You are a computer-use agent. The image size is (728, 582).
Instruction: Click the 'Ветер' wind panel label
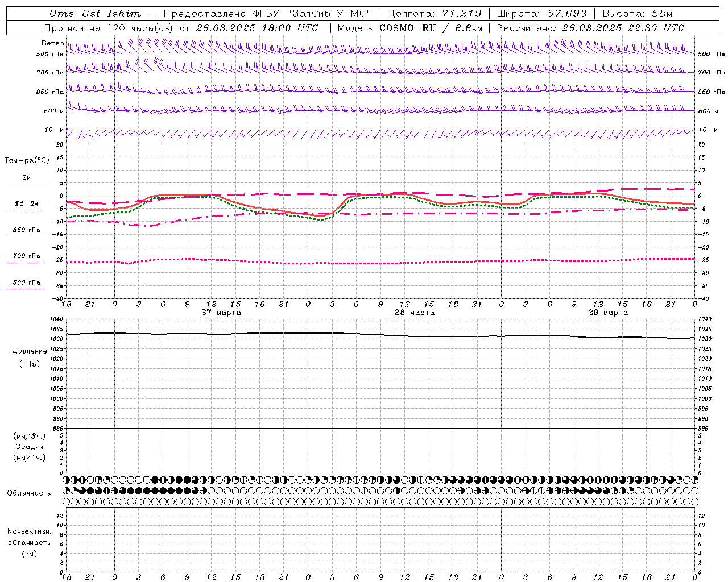pyautogui.click(x=53, y=43)
